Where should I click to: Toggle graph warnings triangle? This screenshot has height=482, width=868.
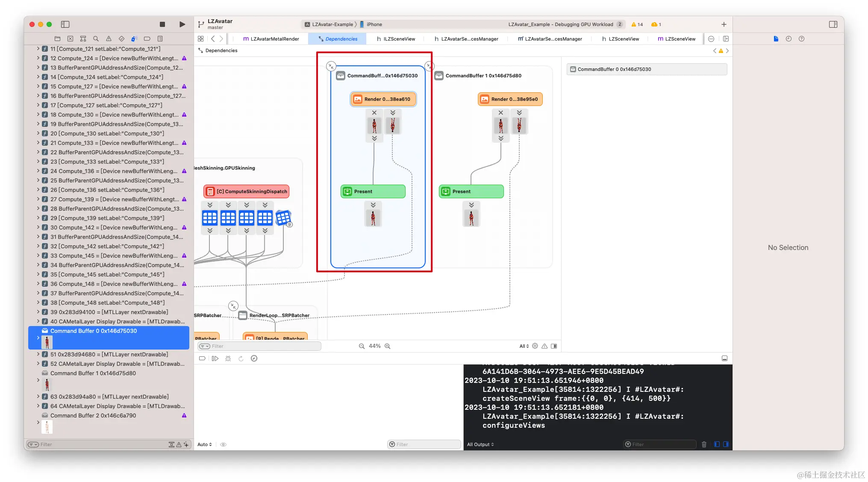pyautogui.click(x=544, y=346)
